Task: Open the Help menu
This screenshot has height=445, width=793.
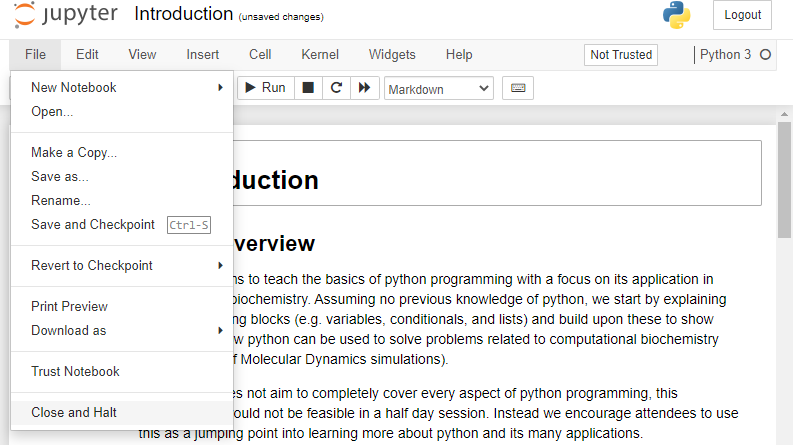Action: (459, 55)
